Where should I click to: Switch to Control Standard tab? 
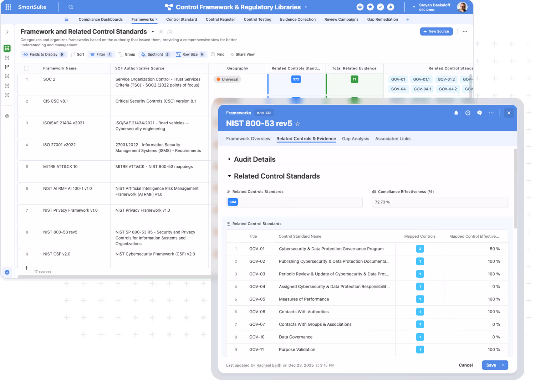(182, 19)
